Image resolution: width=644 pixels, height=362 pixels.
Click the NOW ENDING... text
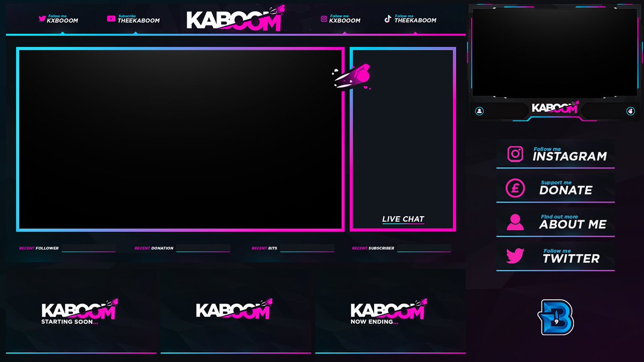(375, 322)
